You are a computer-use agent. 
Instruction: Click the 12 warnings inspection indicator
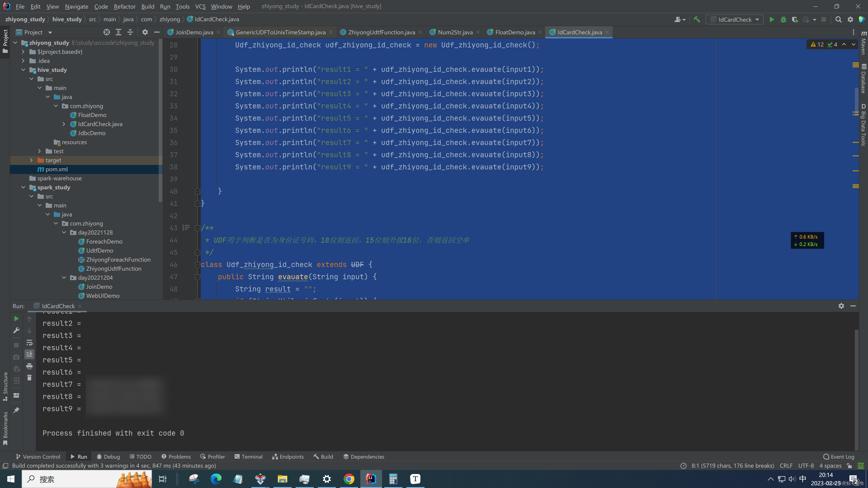click(817, 45)
